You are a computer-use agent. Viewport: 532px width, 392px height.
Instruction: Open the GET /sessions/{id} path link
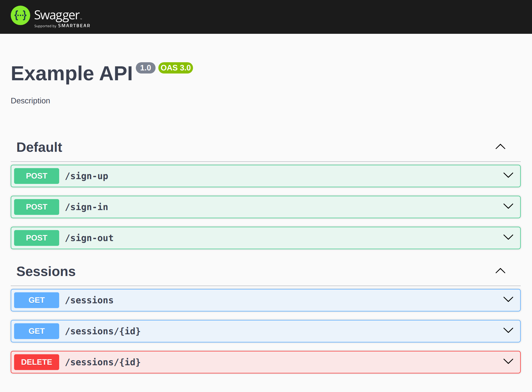[103, 331]
